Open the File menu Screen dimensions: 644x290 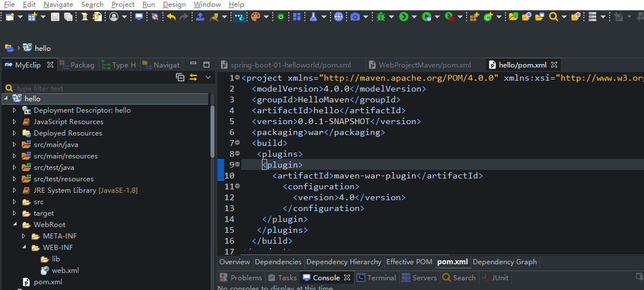click(9, 5)
